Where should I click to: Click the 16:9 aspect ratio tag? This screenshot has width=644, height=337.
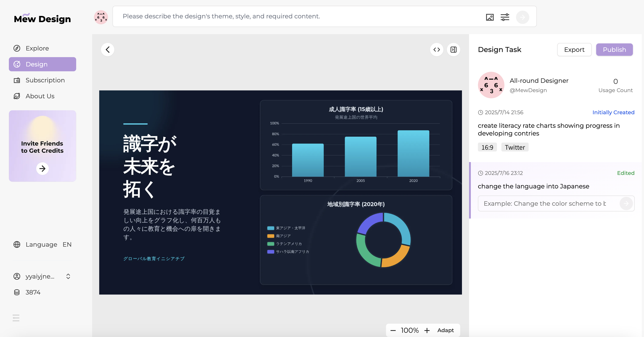(x=487, y=147)
